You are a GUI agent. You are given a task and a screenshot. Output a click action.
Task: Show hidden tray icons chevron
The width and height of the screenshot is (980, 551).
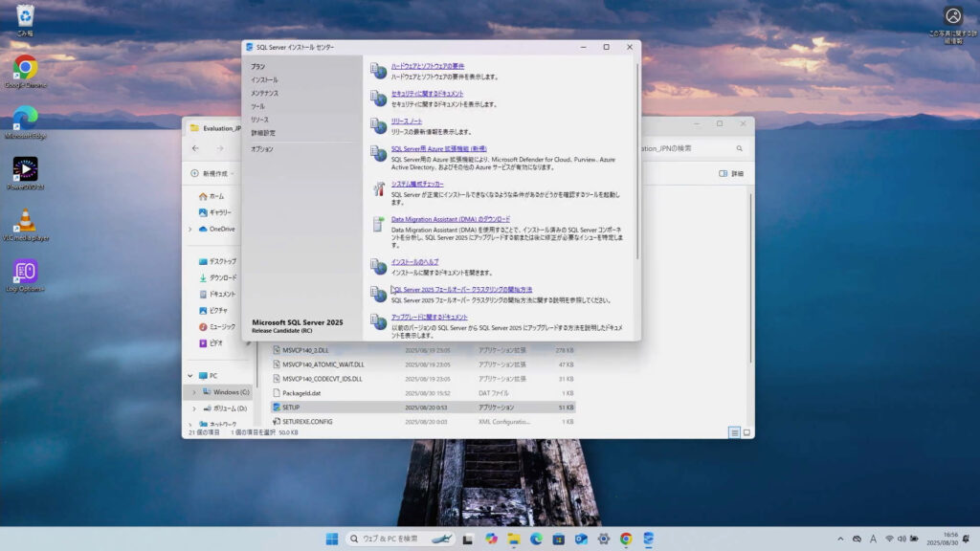[840, 539]
